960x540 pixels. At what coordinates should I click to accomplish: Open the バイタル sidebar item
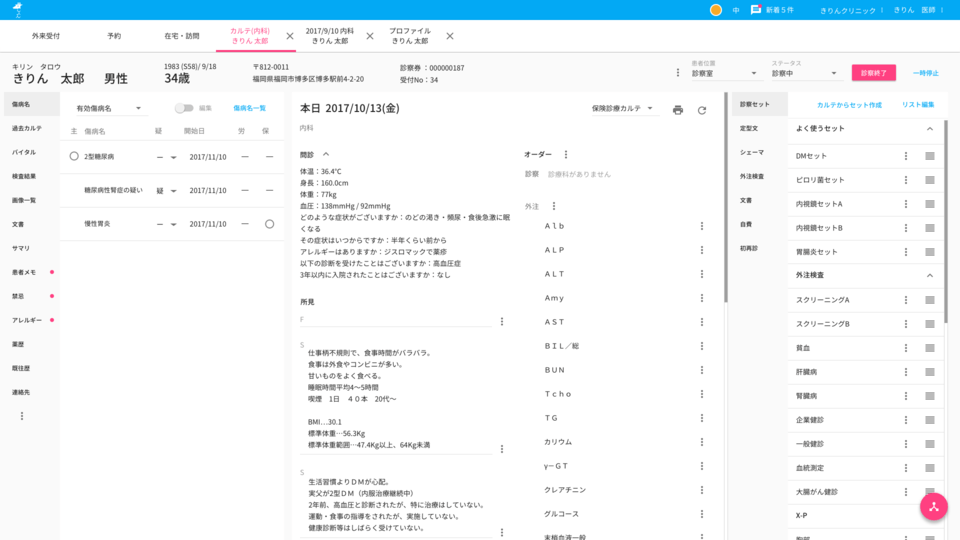[24, 152]
